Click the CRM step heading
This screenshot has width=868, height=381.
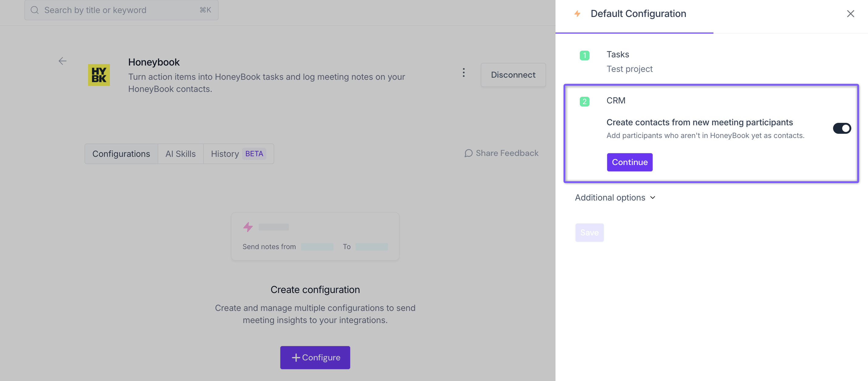pos(616,100)
